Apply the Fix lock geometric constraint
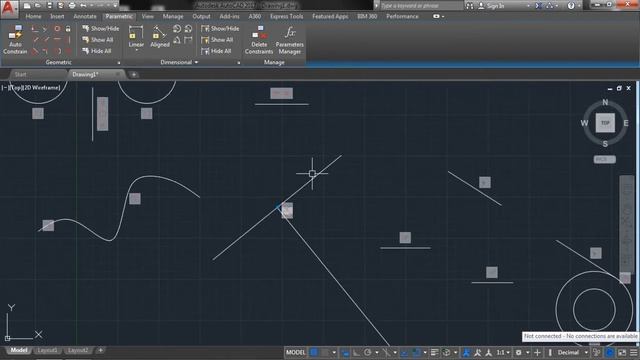 (68, 29)
